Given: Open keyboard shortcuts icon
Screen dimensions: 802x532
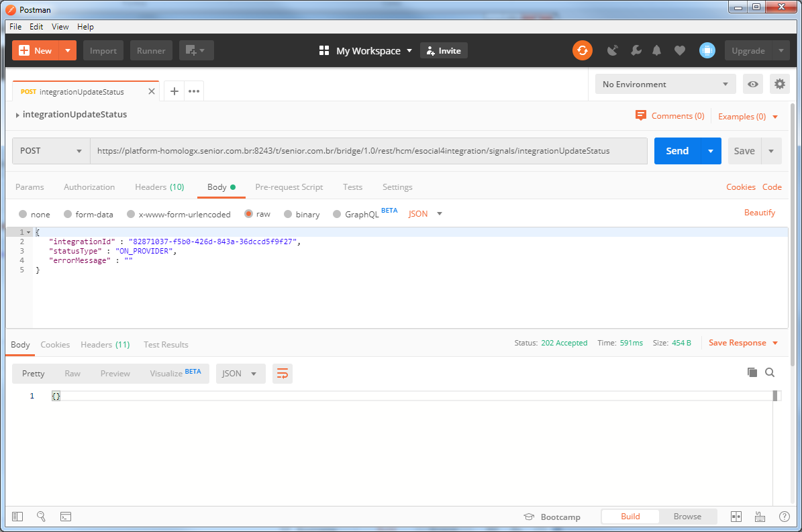Looking at the screenshot, I should click(760, 517).
